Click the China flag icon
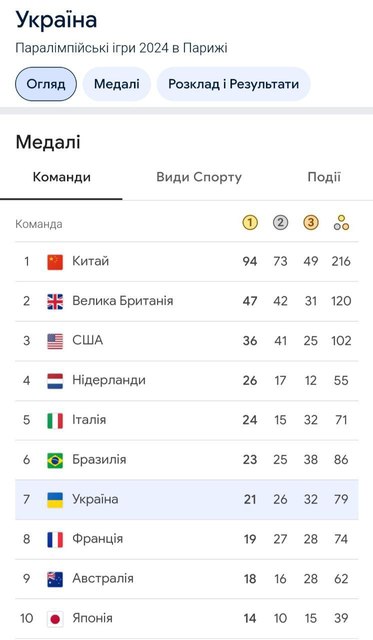Screen dimensions: 373x640 pyautogui.click(x=55, y=262)
